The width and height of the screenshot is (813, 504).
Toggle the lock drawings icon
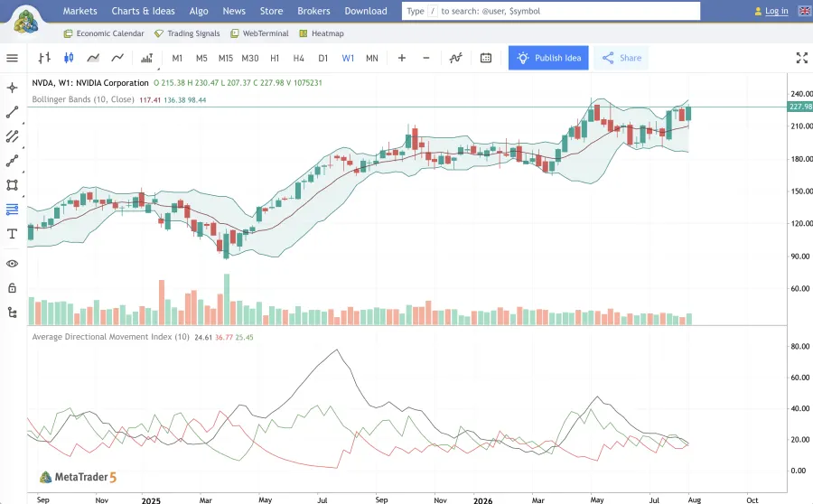pyautogui.click(x=12, y=288)
